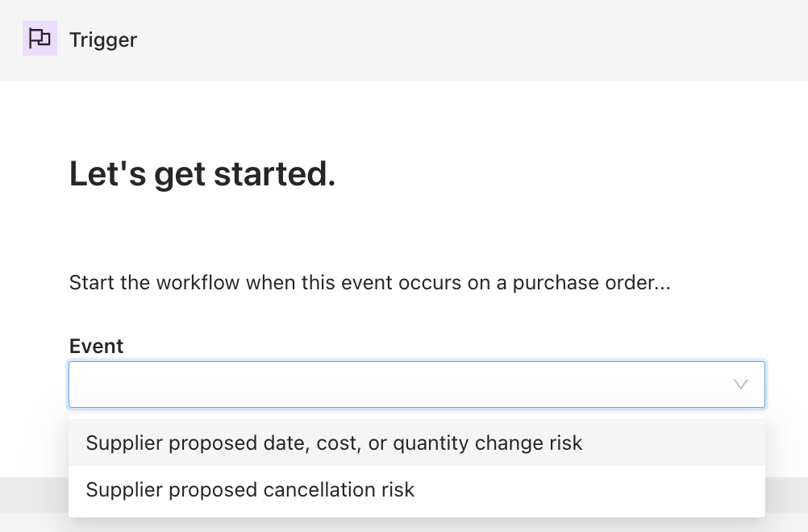The height and width of the screenshot is (532, 808).
Task: Click the word Trigger beside the flag
Action: point(103,40)
